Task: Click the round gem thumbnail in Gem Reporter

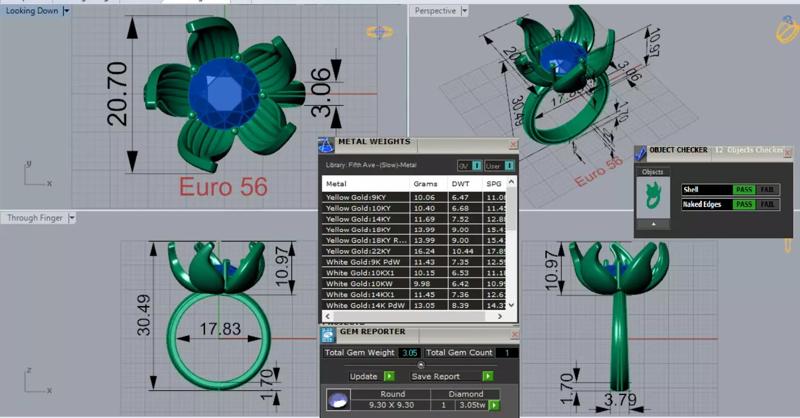Action: click(338, 400)
